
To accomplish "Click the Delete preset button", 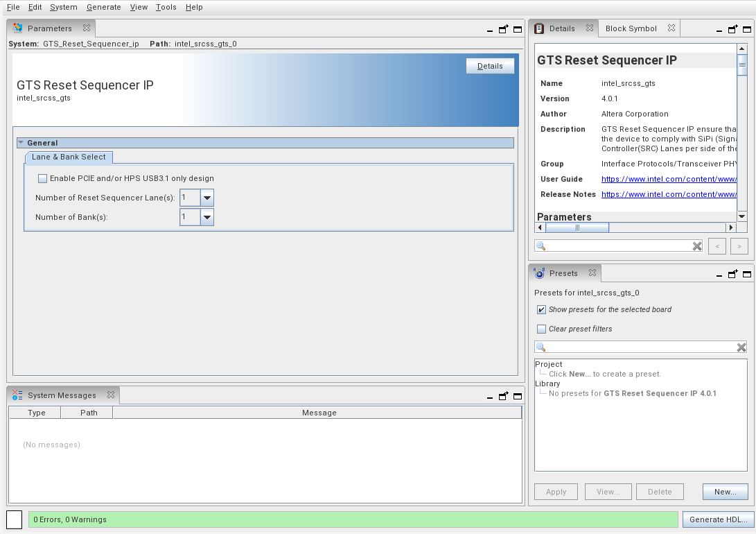I will 660,492.
